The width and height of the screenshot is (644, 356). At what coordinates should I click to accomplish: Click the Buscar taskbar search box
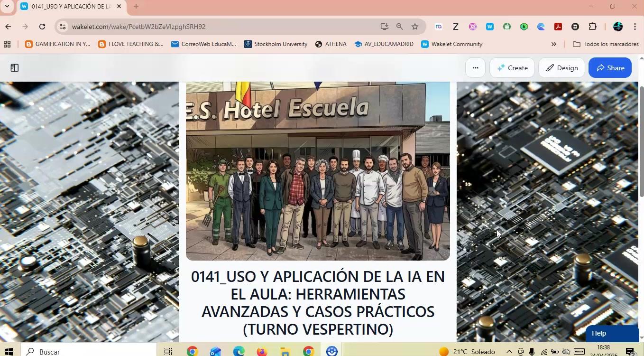89,352
